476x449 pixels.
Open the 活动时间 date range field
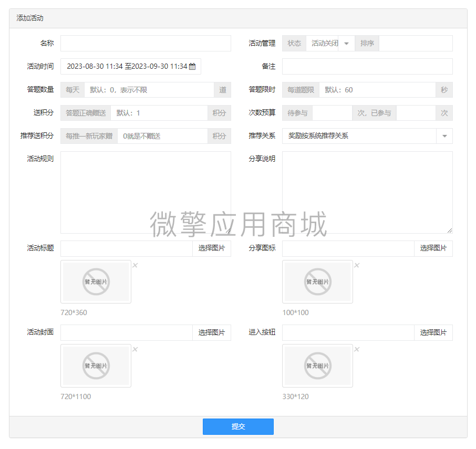[131, 67]
